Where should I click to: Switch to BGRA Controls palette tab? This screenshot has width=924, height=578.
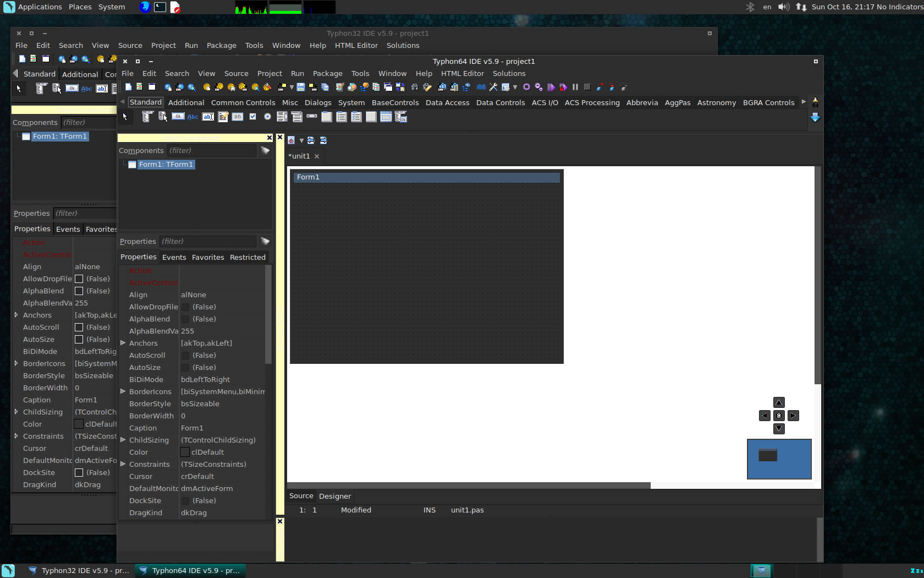tap(768, 102)
